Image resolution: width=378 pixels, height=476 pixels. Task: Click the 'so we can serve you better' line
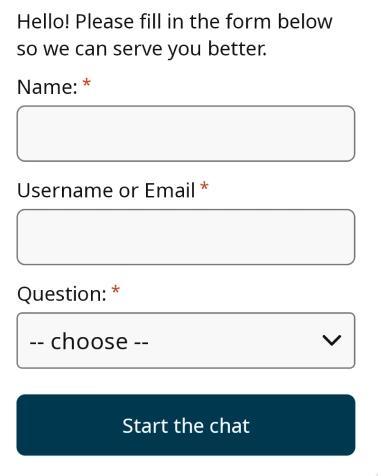coord(142,49)
